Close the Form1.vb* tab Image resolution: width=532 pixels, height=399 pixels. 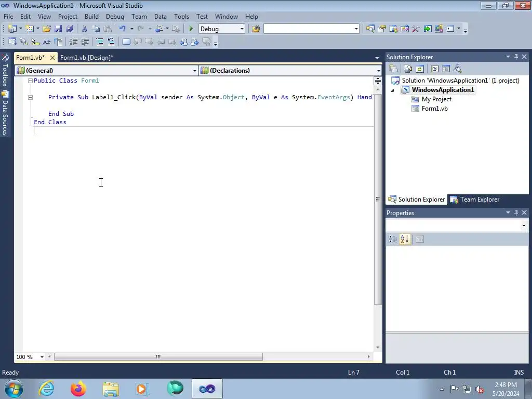[52, 58]
